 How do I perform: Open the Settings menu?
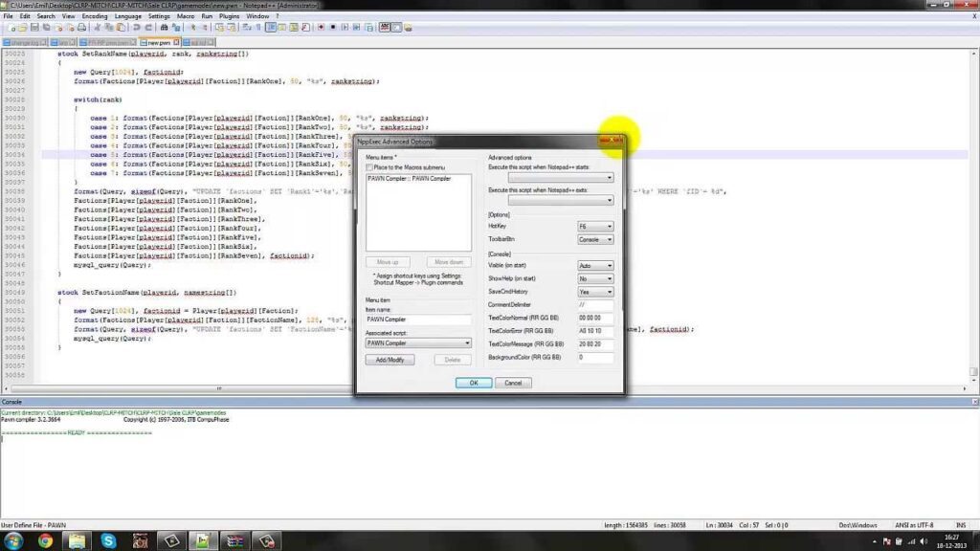pos(159,16)
